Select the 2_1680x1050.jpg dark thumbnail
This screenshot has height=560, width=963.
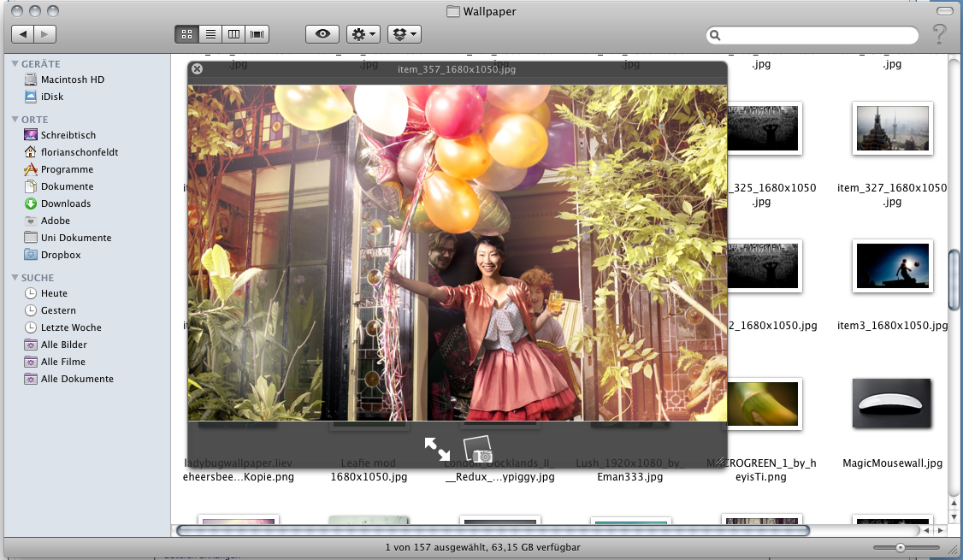(765, 266)
